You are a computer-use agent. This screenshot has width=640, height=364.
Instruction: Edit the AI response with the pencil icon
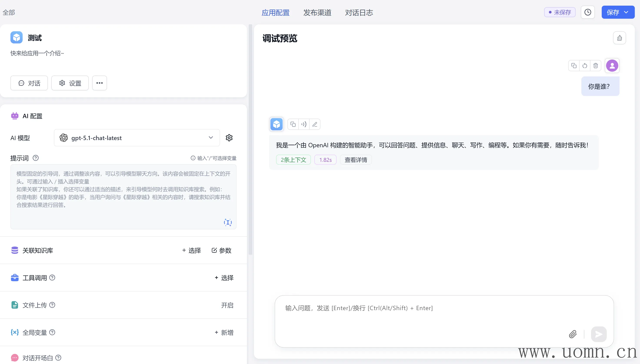tap(315, 124)
